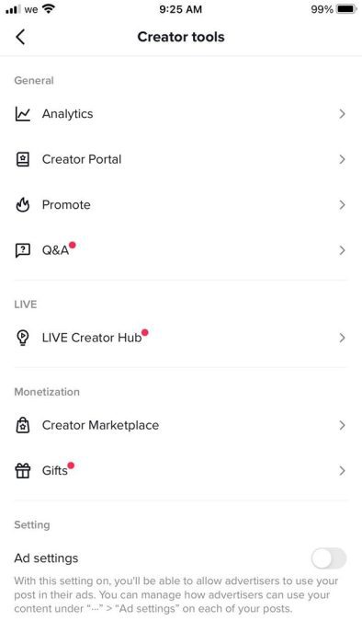Expand Gifts using its right chevron
Screen dimensions: 362x644
(x=343, y=471)
